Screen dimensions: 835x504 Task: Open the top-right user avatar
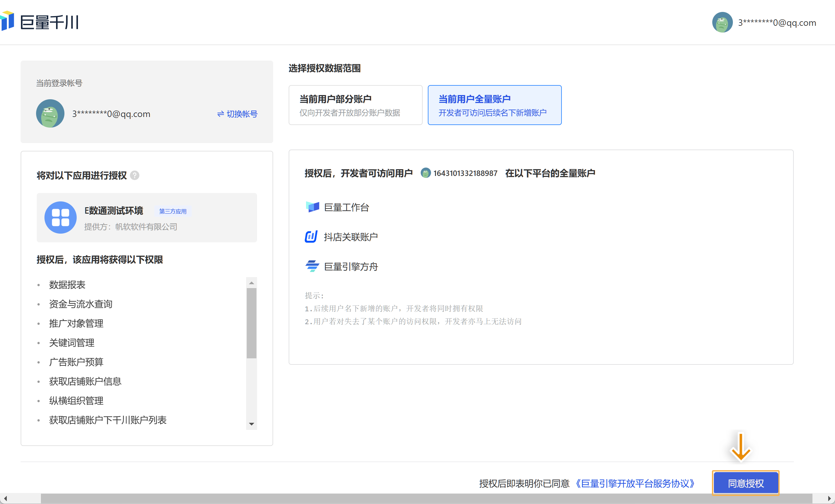[722, 22]
